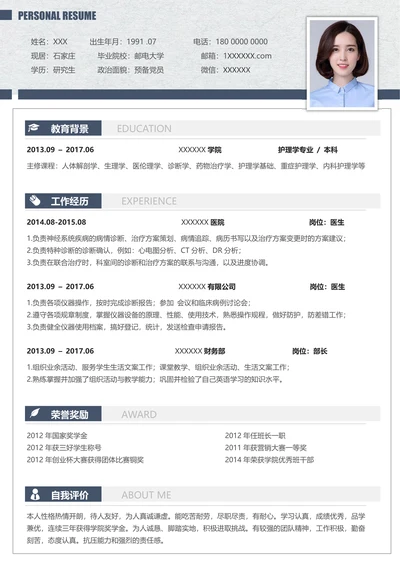Screen dimensions: 400x565
Task: Click the line about 心电图分析、CT 分析
Action: (x=134, y=250)
